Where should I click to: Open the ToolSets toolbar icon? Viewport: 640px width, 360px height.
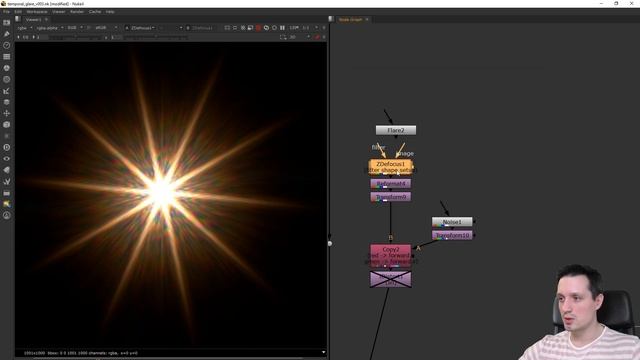click(x=7, y=181)
